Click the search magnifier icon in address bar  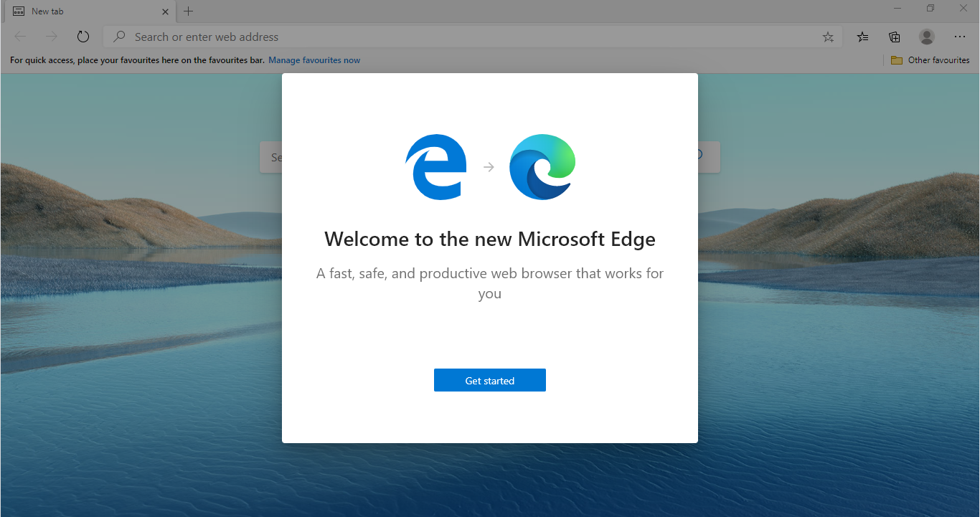(x=121, y=37)
